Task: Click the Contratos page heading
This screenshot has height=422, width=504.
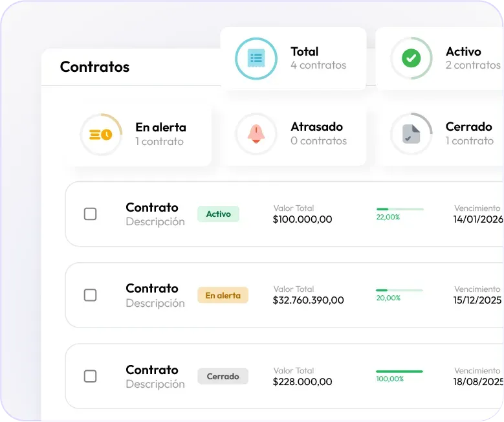Action: [x=94, y=67]
